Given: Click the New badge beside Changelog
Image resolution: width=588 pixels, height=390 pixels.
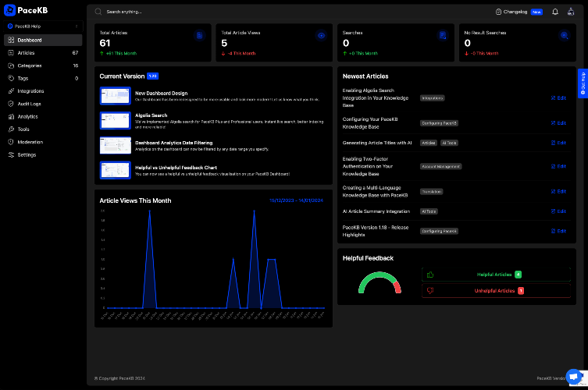Looking at the screenshot, I should (536, 12).
